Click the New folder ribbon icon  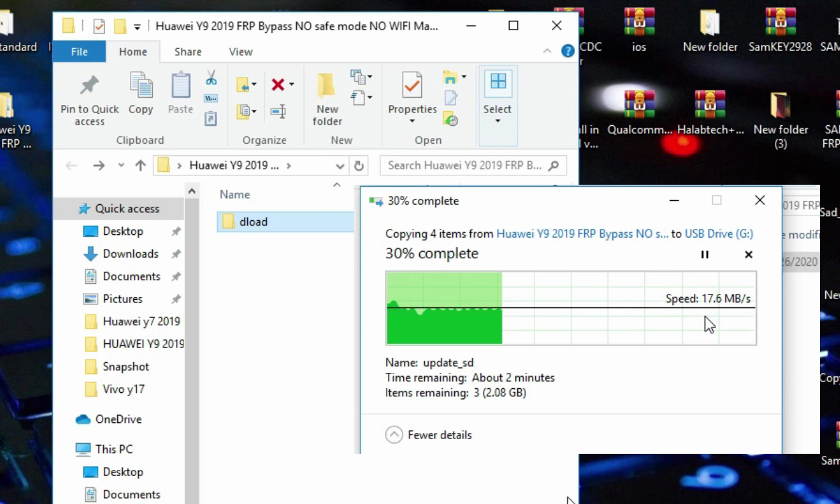[x=327, y=86]
